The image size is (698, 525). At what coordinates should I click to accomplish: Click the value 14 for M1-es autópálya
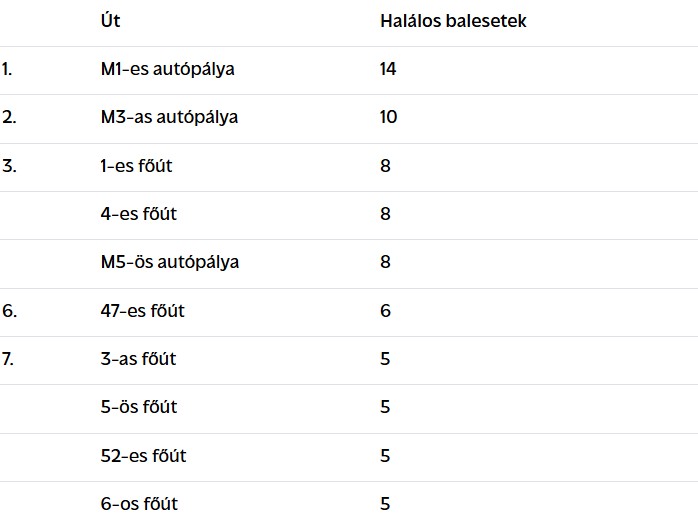(388, 69)
